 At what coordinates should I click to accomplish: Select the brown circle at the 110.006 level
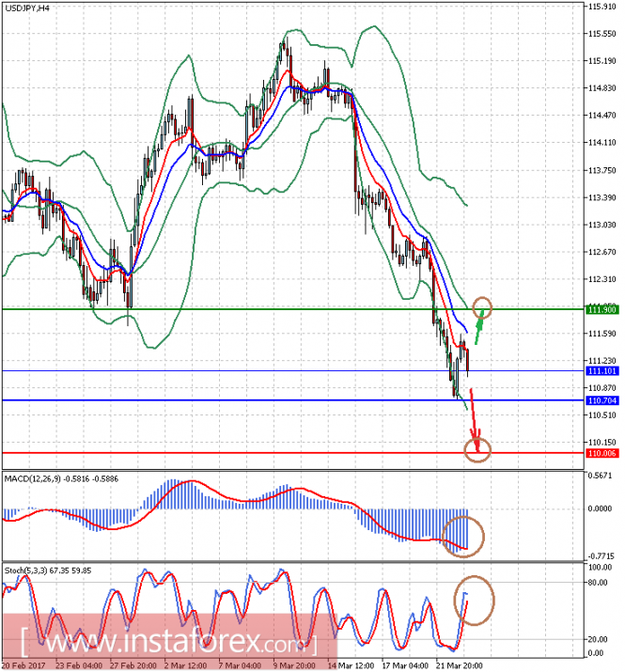coord(478,451)
